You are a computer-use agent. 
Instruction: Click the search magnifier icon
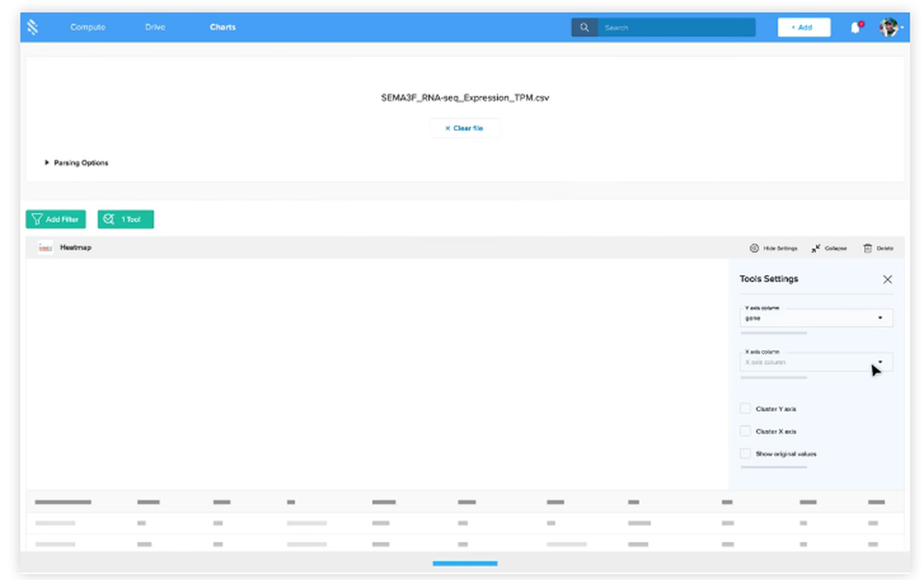(584, 27)
